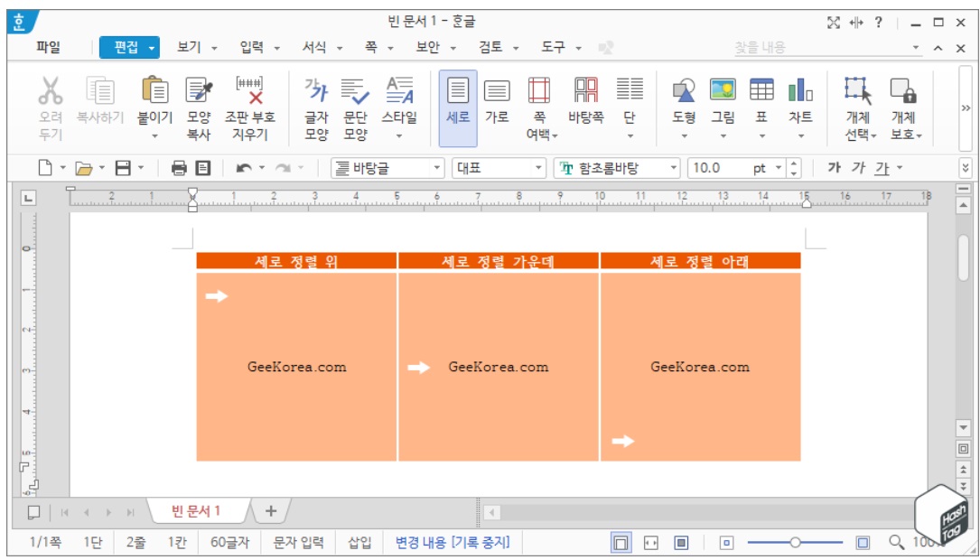Toggle the fit width view mode in status bar

pyautogui.click(x=650, y=543)
